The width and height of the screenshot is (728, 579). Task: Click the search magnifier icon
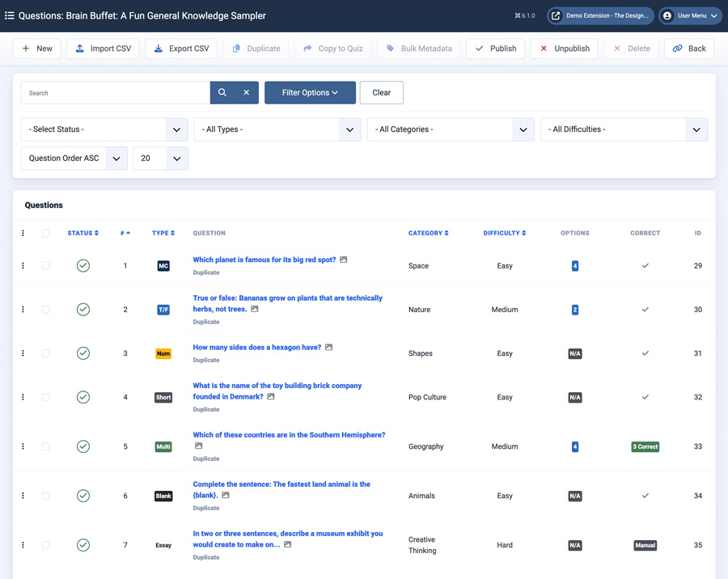point(222,92)
